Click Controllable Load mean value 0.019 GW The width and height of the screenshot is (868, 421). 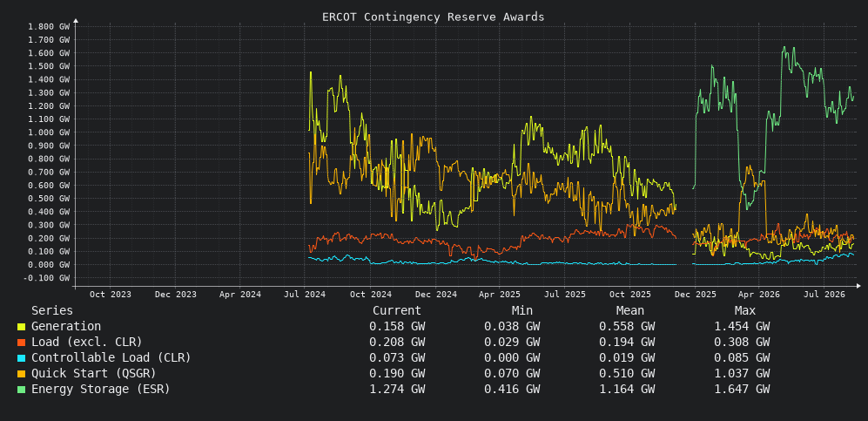(627, 358)
